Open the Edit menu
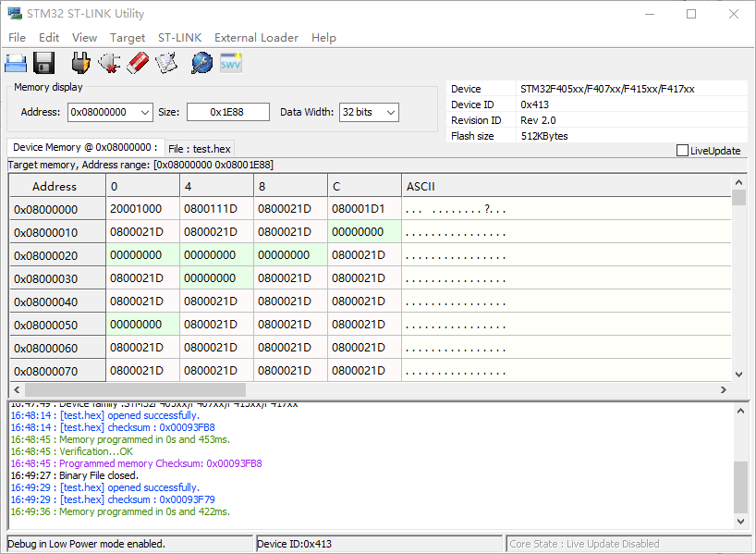The image size is (756, 554). coord(49,38)
